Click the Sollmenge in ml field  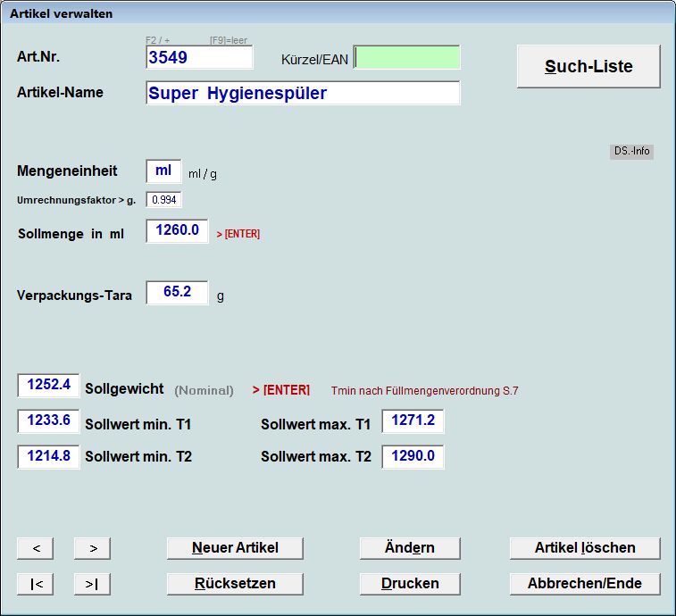point(177,231)
